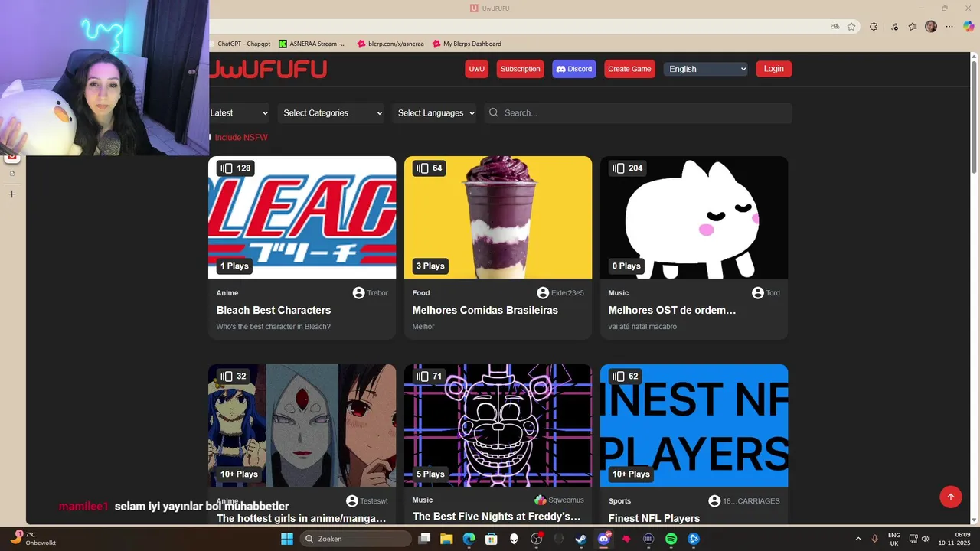Viewport: 980px width, 551px height.
Task: Open the media control music note icon
Action: 894,26
